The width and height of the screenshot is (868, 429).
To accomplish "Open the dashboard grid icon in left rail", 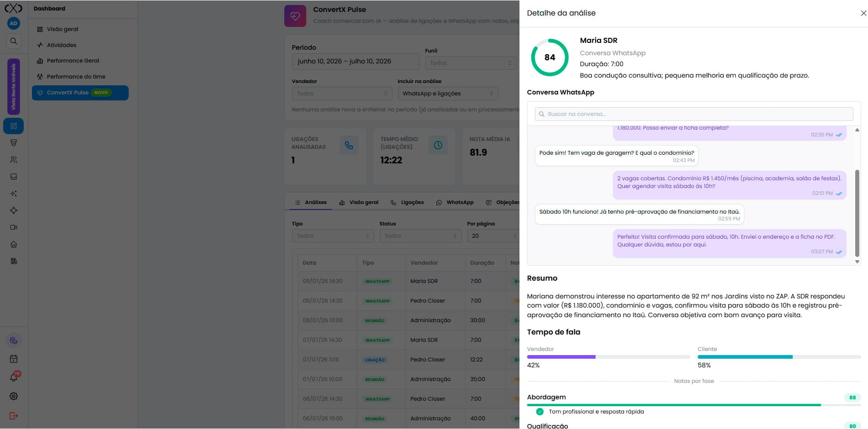I will (14, 126).
